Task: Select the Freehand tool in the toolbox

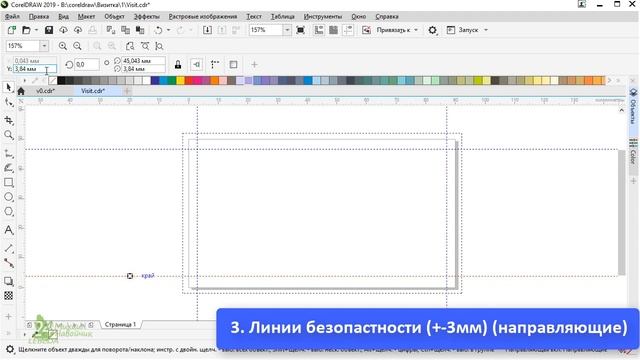Action: pyautogui.click(x=9, y=153)
